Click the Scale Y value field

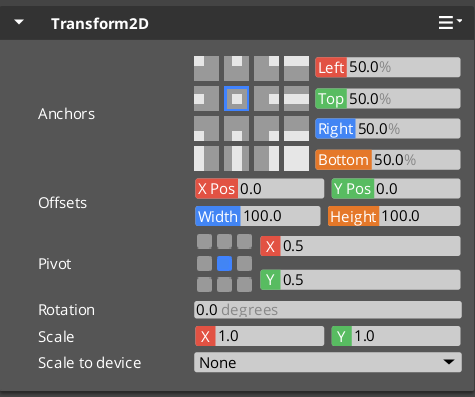pos(396,336)
